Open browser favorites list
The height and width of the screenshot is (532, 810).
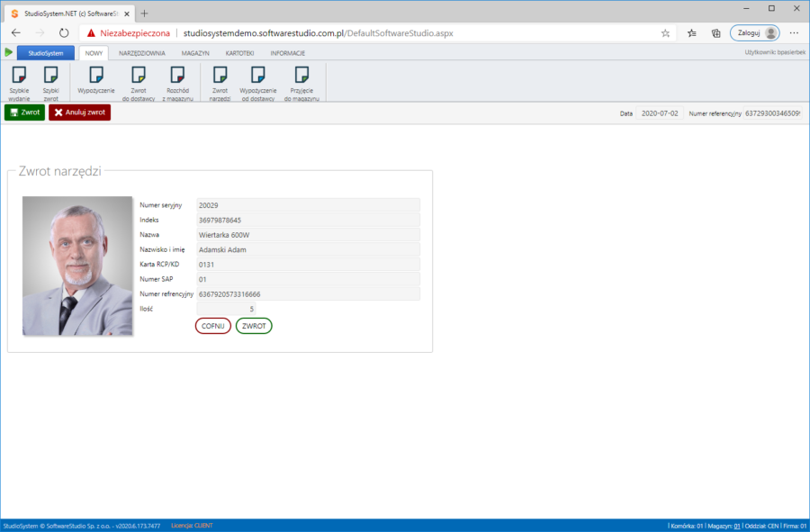[692, 33]
